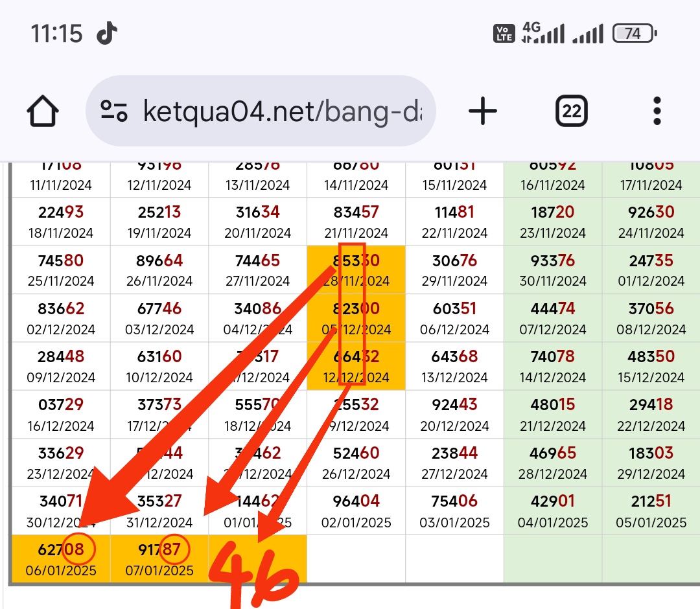Select cell 37056 dated 08/12/2024
The width and height of the screenshot is (700, 609).
pyautogui.click(x=651, y=318)
